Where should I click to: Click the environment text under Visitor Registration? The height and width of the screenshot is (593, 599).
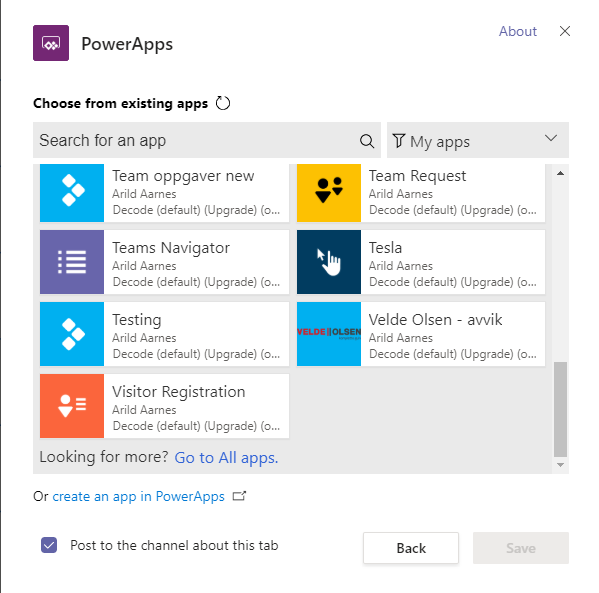click(x=196, y=426)
